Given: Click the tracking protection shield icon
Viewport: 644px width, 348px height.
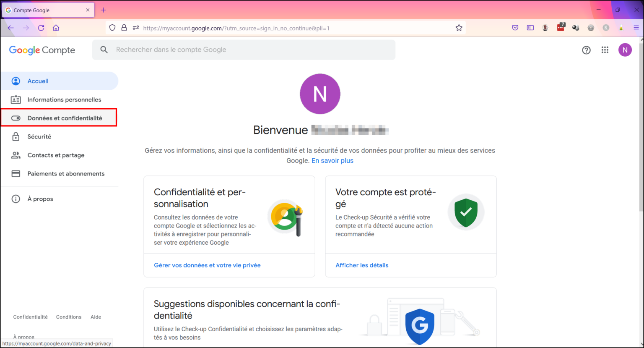Looking at the screenshot, I should click(x=112, y=28).
